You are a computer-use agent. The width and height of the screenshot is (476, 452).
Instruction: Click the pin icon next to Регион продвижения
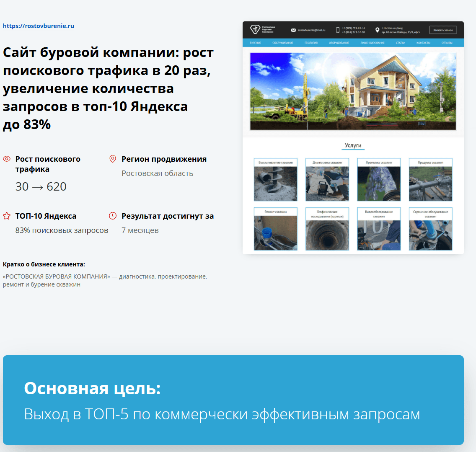[112, 159]
